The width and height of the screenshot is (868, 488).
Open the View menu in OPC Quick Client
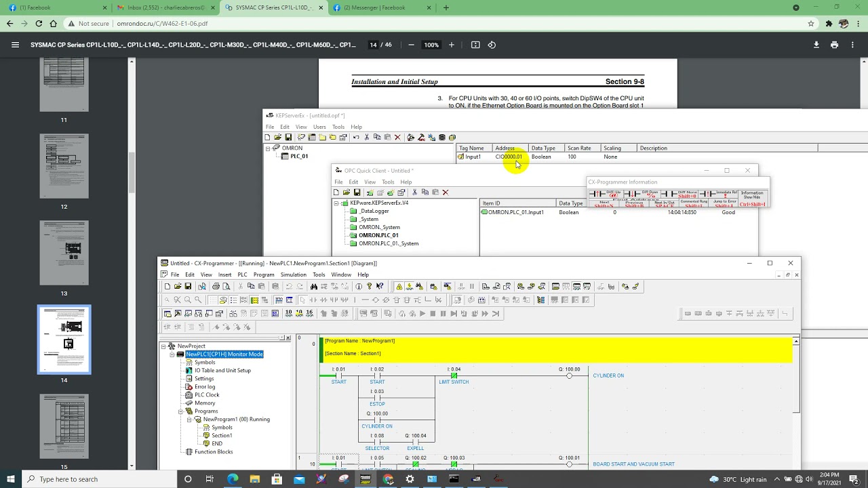(x=370, y=182)
